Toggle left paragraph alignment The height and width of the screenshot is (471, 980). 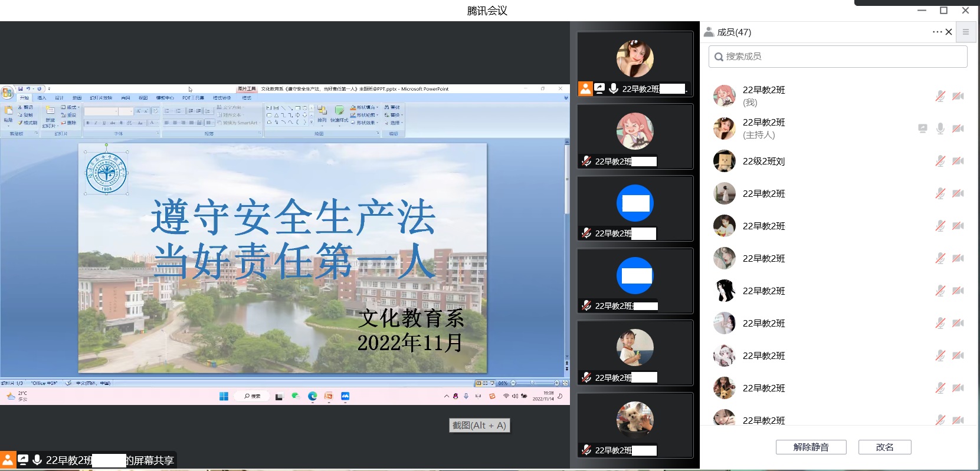point(166,123)
